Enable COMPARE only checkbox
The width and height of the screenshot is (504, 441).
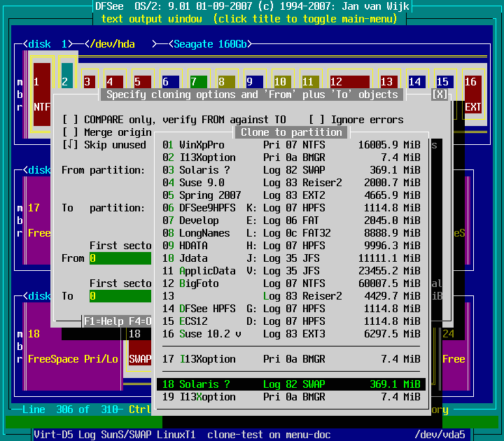click(x=70, y=120)
